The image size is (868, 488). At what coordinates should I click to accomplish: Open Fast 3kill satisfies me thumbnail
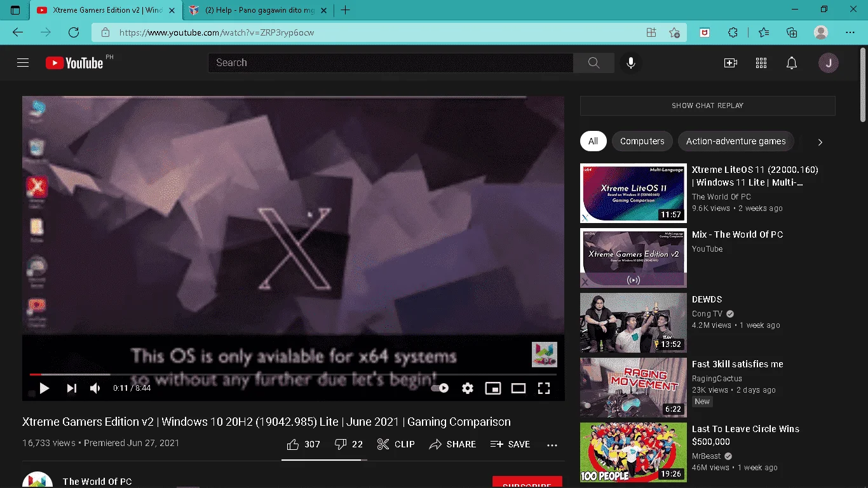(634, 388)
